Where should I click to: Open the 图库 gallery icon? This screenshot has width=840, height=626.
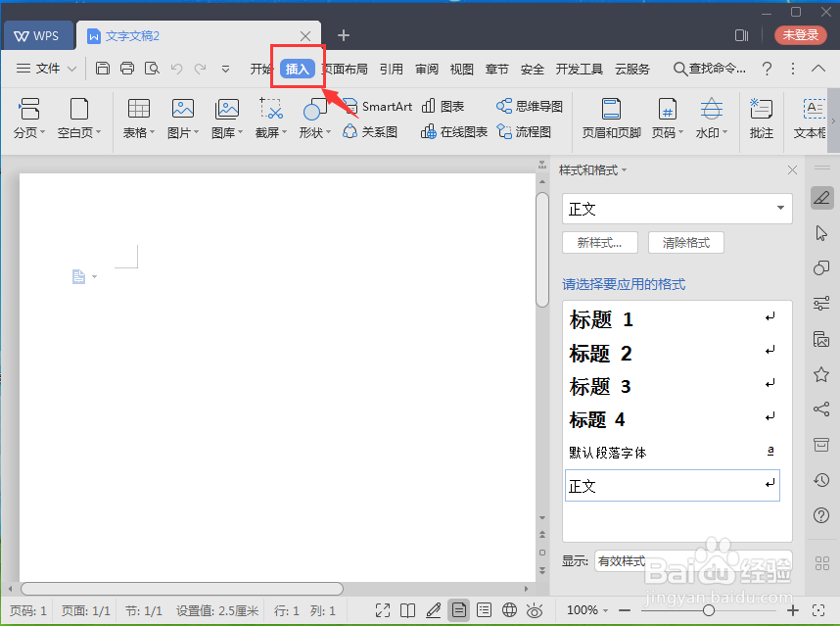click(227, 119)
